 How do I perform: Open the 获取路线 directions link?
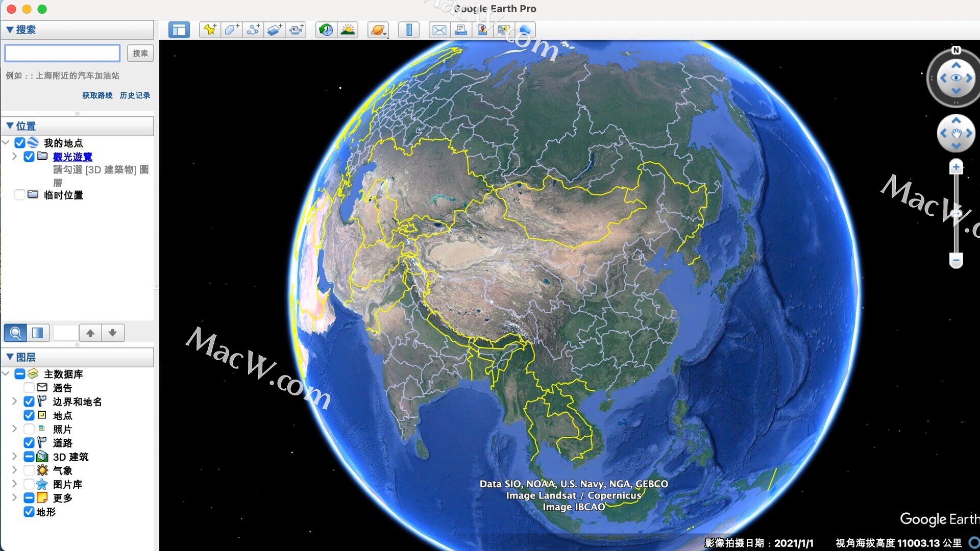97,95
